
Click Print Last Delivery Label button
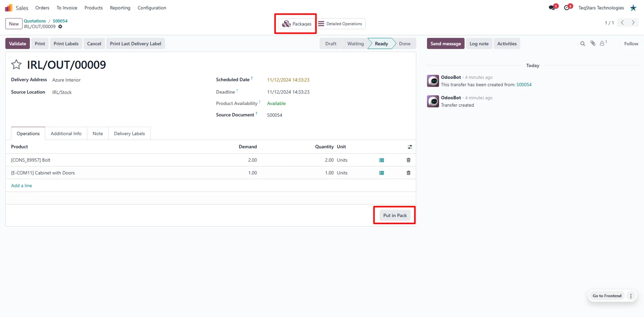(x=136, y=43)
